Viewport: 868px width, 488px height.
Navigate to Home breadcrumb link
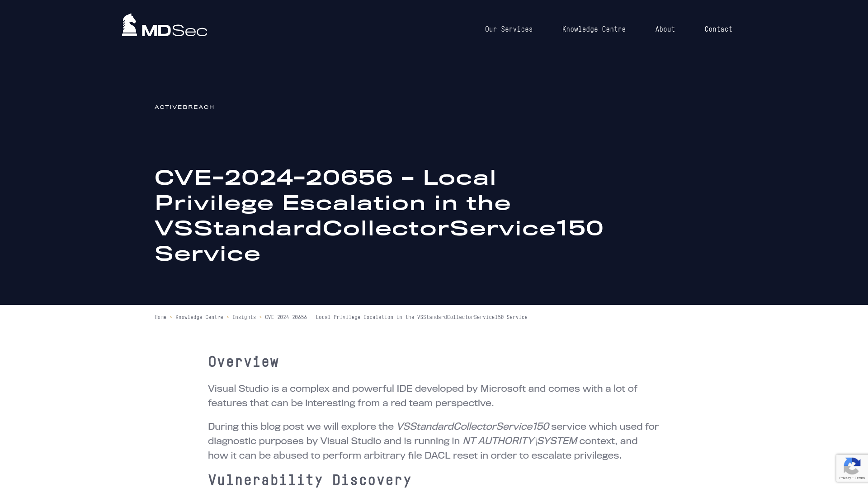coord(160,317)
